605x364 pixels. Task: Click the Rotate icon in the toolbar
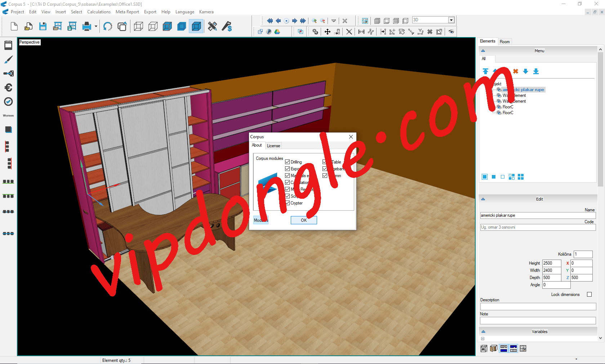pyautogui.click(x=108, y=26)
